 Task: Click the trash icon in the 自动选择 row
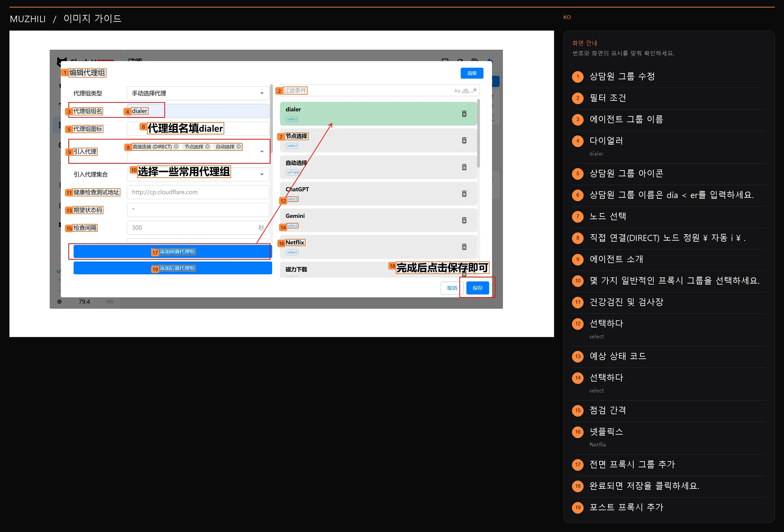tap(464, 167)
